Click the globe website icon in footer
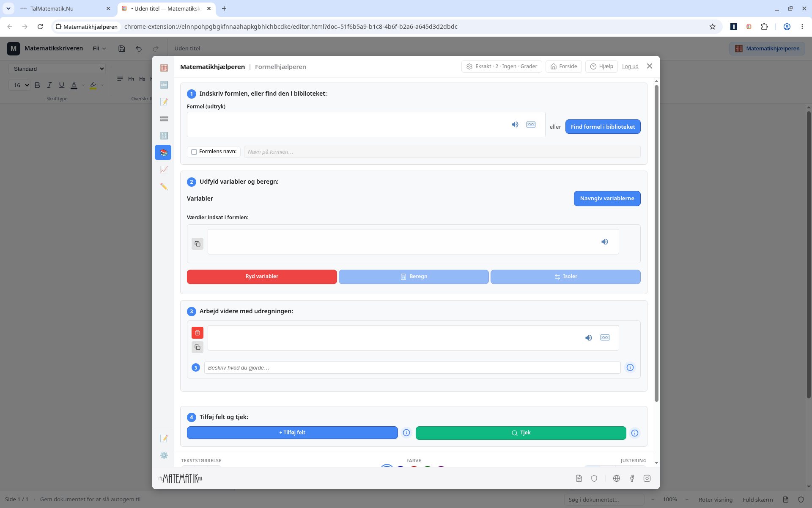Image resolution: width=812 pixels, height=508 pixels. coord(617,478)
